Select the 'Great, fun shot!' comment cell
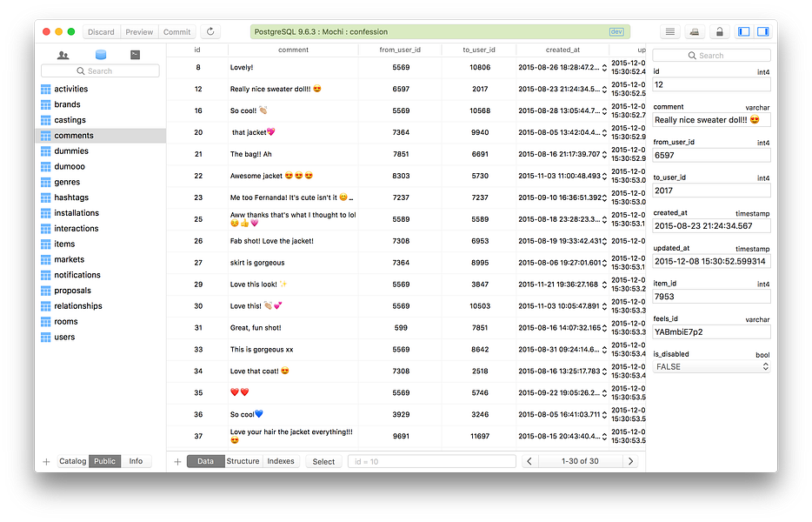Image resolution: width=812 pixels, height=522 pixels. 293,328
